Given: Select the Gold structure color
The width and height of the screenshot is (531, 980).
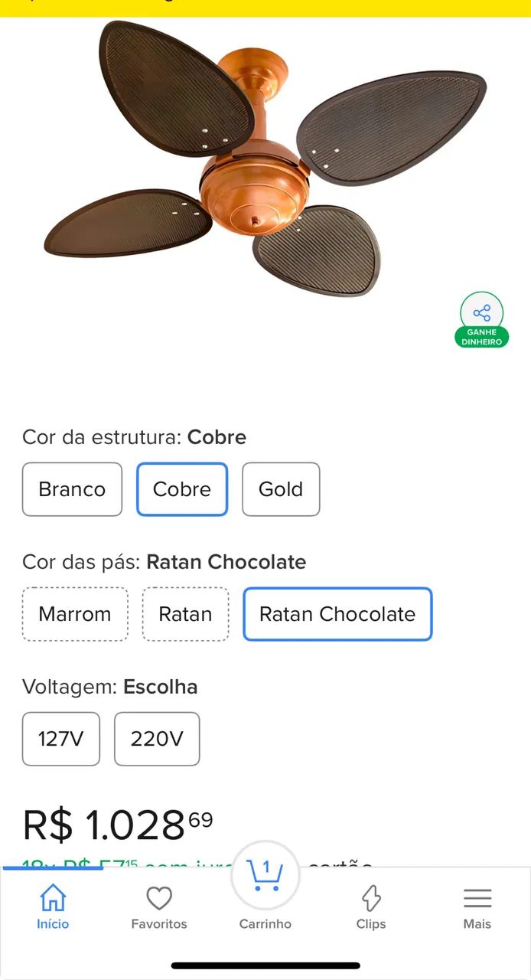Looking at the screenshot, I should point(281,489).
